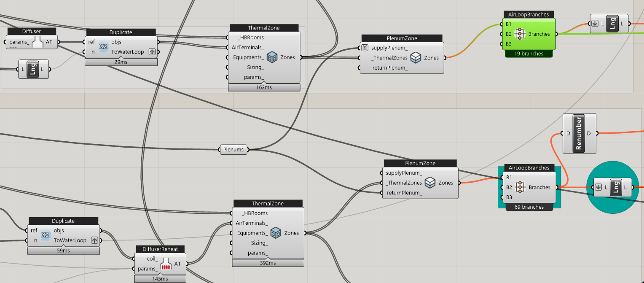Viewport: 644px width, 283px height.
Task: Click the 392ms profiler bar under ThermalZone
Action: (x=268, y=263)
